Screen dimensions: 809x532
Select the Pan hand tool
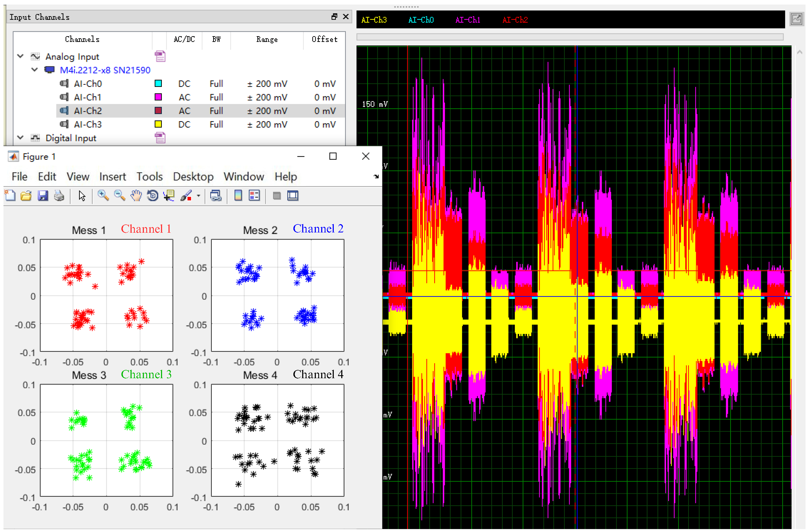coord(136,196)
